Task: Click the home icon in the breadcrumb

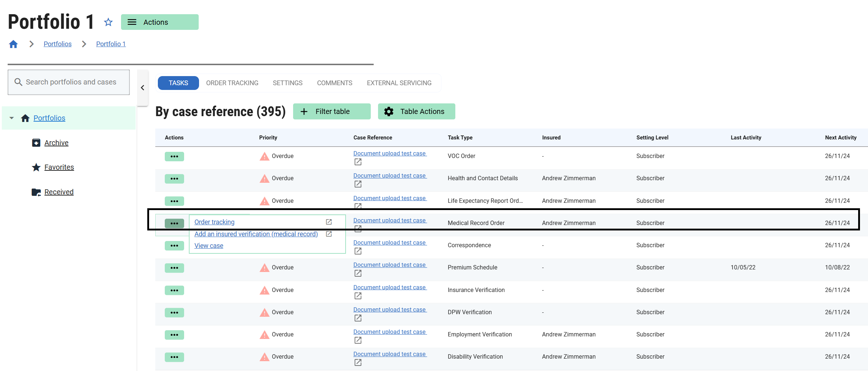Action: 13,44
